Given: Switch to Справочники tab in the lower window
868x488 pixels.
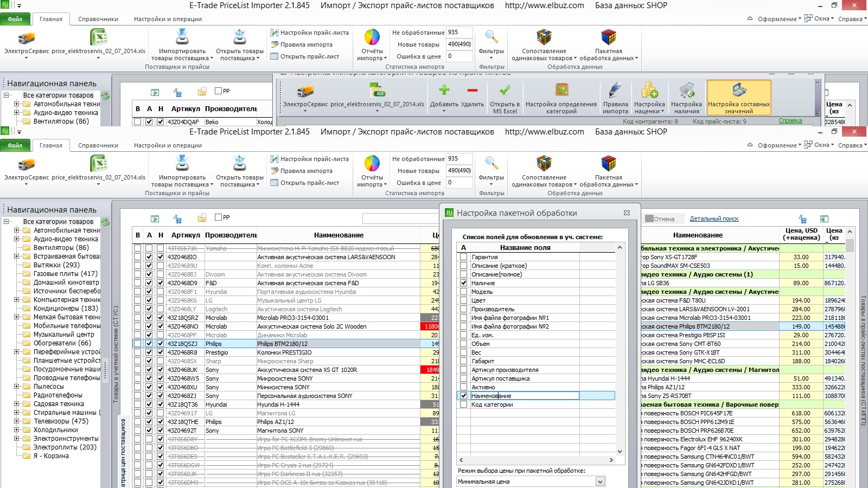Looking at the screenshot, I should pyautogui.click(x=98, y=145).
